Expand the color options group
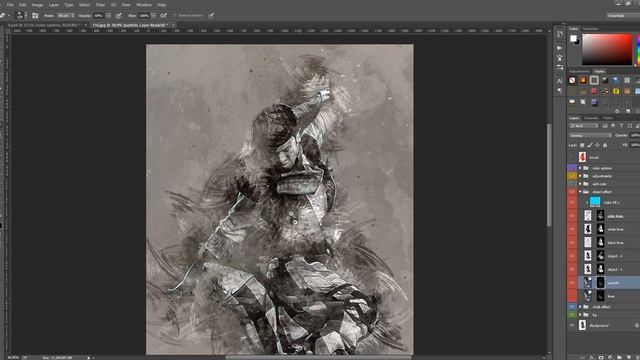This screenshot has width=640, height=360. coord(580,168)
